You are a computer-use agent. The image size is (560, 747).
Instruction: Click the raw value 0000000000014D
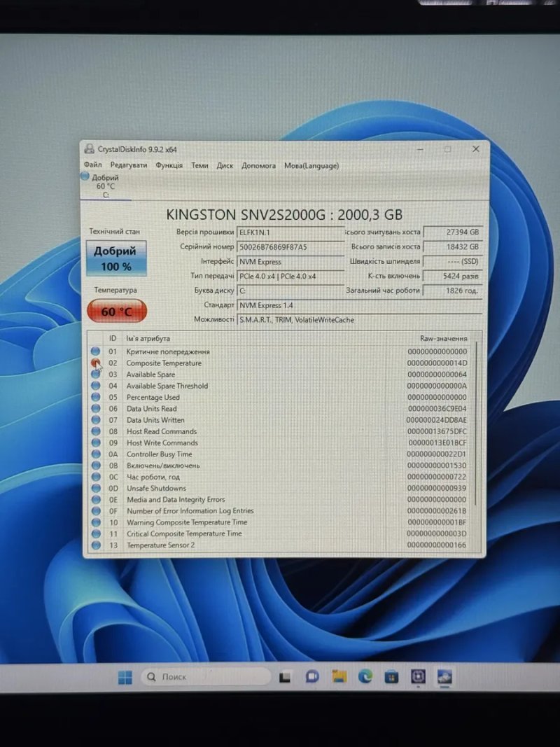437,363
